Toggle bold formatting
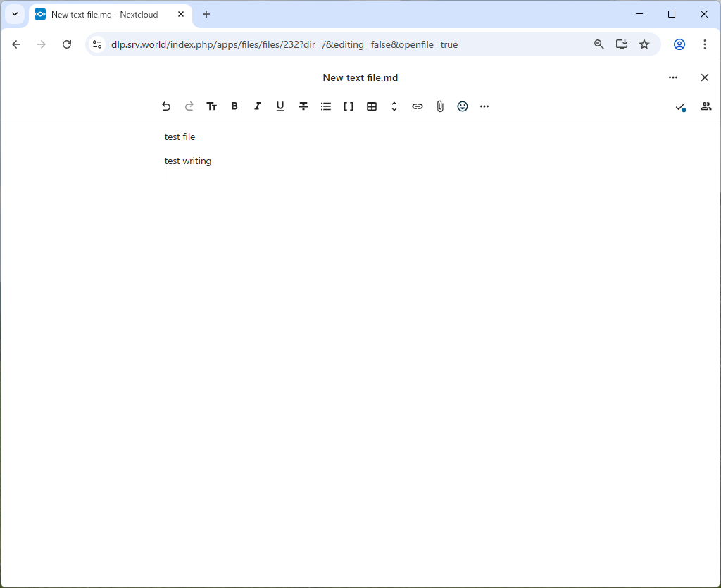This screenshot has width=721, height=588. [234, 106]
